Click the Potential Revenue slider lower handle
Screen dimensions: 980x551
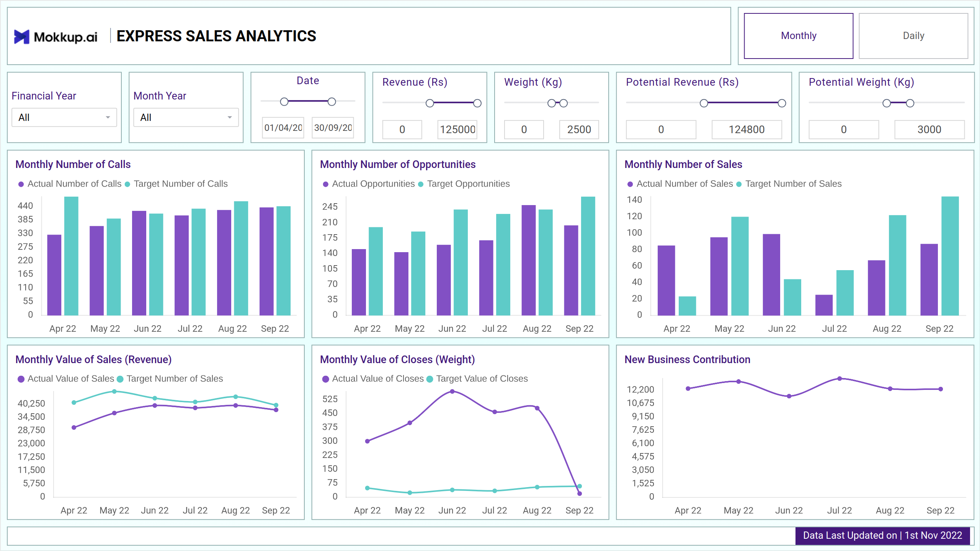[x=704, y=103]
